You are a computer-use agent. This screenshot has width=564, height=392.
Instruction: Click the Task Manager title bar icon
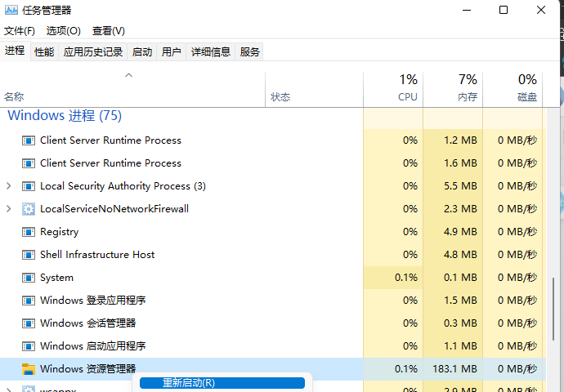click(x=11, y=10)
